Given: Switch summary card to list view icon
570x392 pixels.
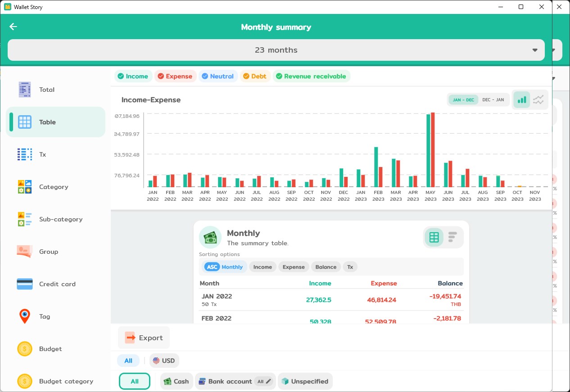Looking at the screenshot, I should [x=452, y=237].
